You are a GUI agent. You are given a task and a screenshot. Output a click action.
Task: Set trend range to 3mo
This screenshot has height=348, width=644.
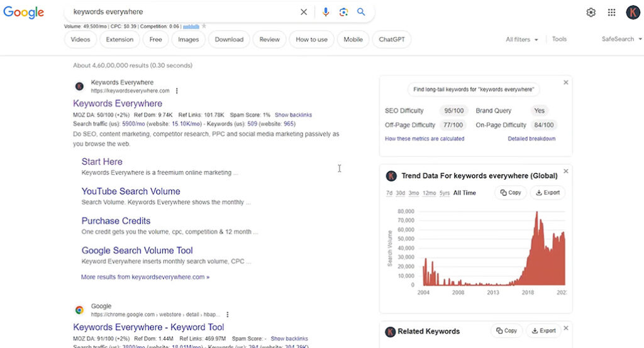coord(414,193)
